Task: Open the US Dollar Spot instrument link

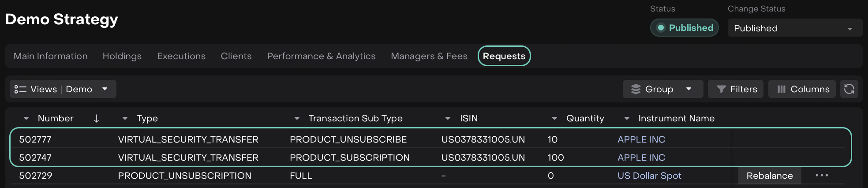Action: [649, 176]
